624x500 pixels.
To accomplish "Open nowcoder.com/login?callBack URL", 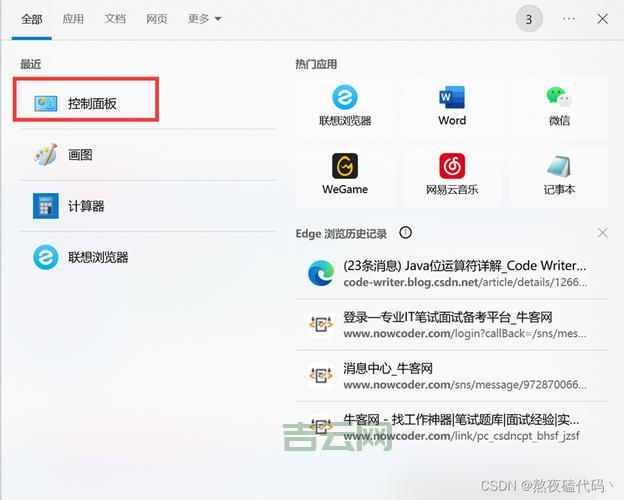I will tap(465, 334).
